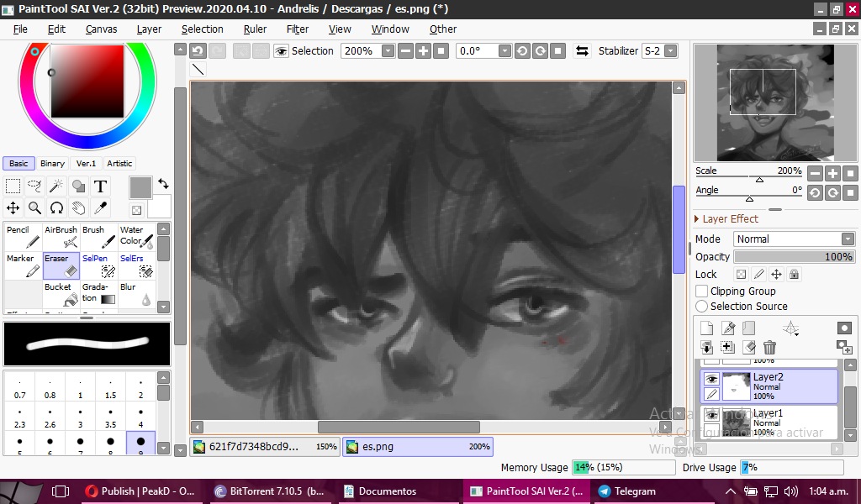This screenshot has height=504, width=861.
Task: Create a new linework layer
Action: [728, 328]
